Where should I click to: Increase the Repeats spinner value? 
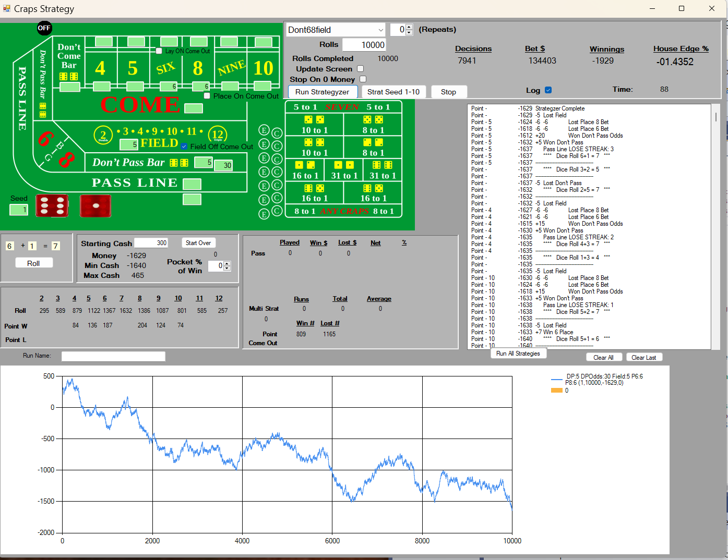pyautogui.click(x=409, y=27)
